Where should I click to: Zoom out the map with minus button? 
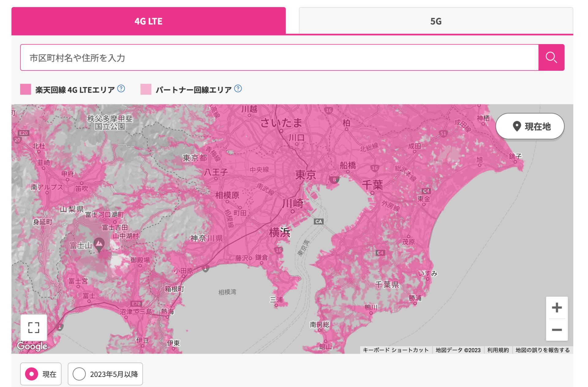(x=557, y=330)
